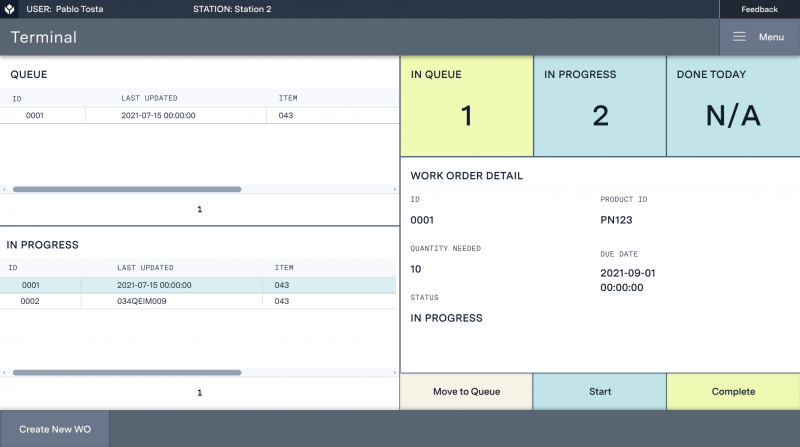Click Queue table horizontal scrollbar
The height and width of the screenshot is (447, 800).
126,189
